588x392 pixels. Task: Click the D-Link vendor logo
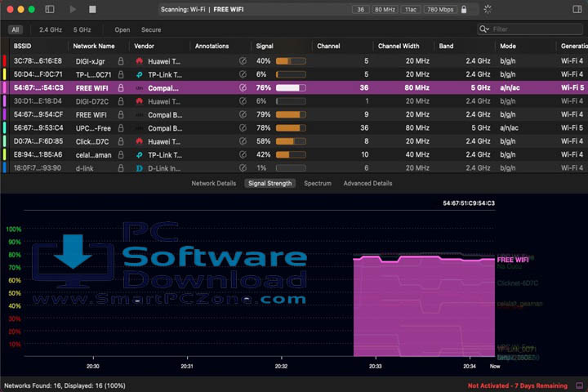pos(140,168)
